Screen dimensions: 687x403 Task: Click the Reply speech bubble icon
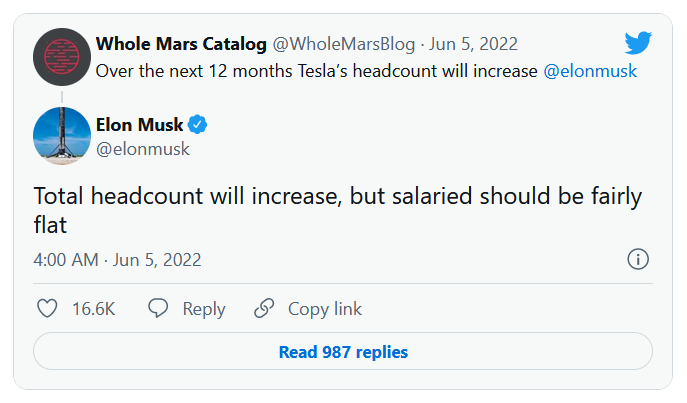pyautogui.click(x=158, y=309)
